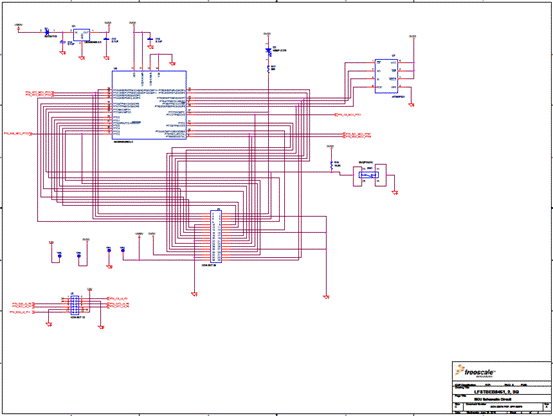Image resolution: width=553 pixels, height=416 pixels.
Task: Select the LED diode symbol above the resistor
Action: click(268, 51)
